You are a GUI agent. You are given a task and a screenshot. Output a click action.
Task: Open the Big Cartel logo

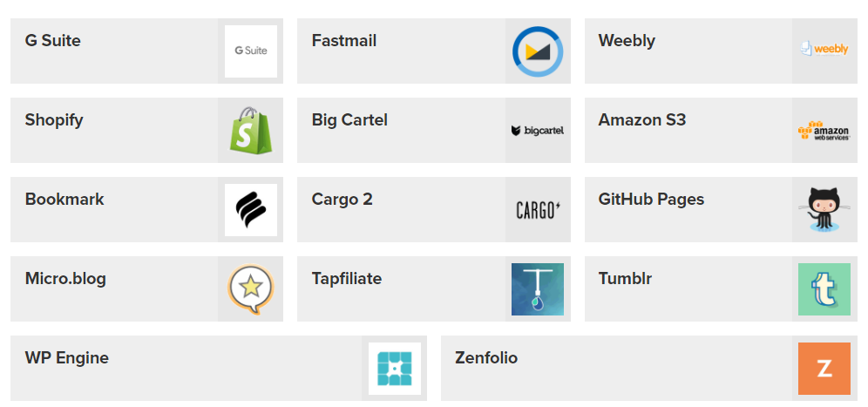tap(538, 131)
